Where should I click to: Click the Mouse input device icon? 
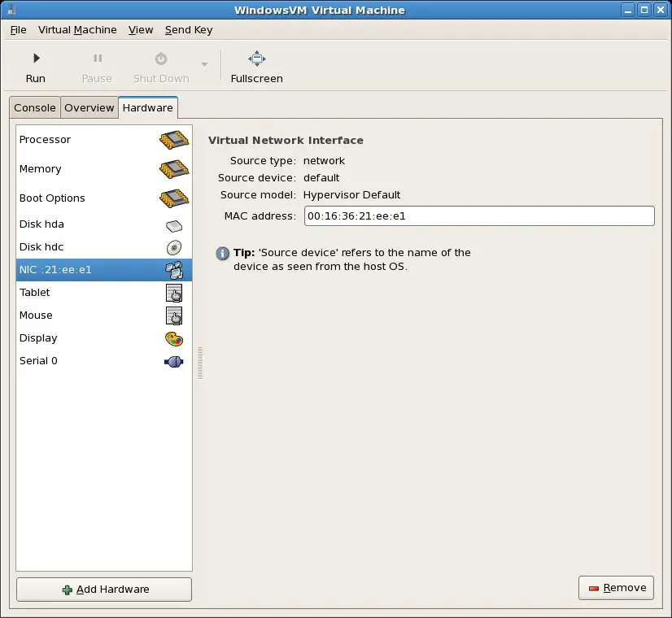173,316
